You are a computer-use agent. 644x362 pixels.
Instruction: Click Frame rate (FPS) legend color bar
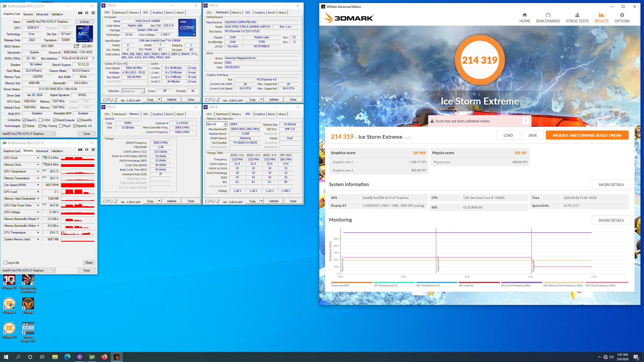point(352,282)
